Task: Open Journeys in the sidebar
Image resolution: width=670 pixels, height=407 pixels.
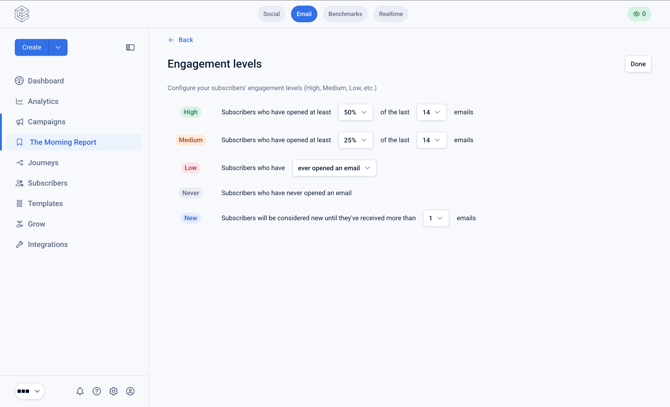Action: click(x=43, y=163)
